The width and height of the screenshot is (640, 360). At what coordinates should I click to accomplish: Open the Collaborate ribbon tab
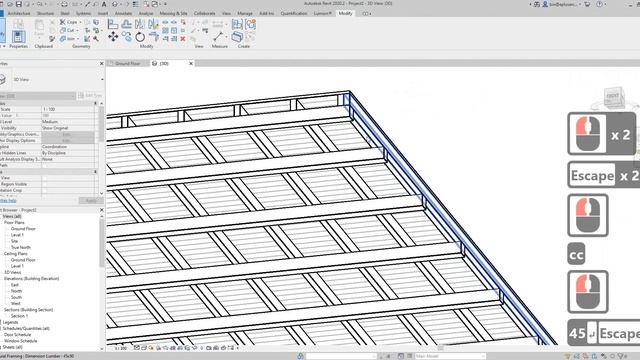click(204, 13)
